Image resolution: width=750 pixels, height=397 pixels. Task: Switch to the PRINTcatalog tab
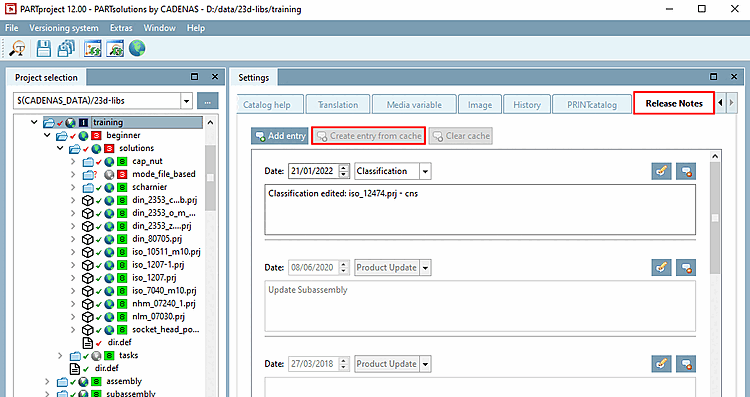(x=592, y=105)
